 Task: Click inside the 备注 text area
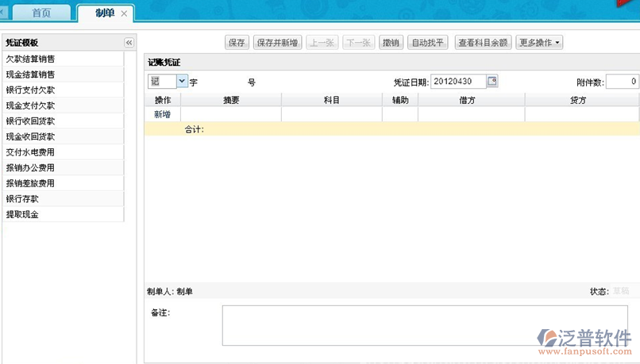coord(424,325)
